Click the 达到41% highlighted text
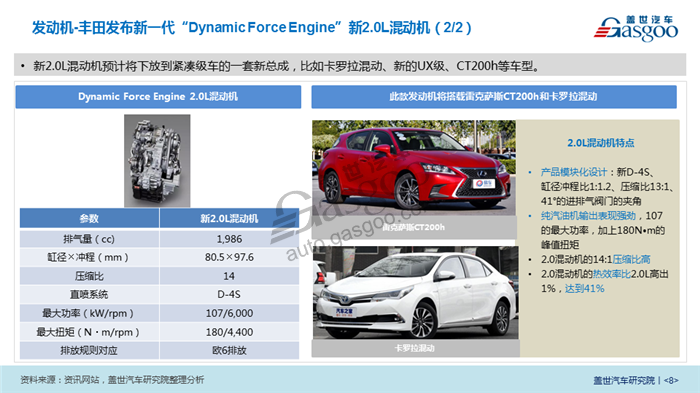Image resolution: width=700 pixels, height=393 pixels. pyautogui.click(x=584, y=288)
